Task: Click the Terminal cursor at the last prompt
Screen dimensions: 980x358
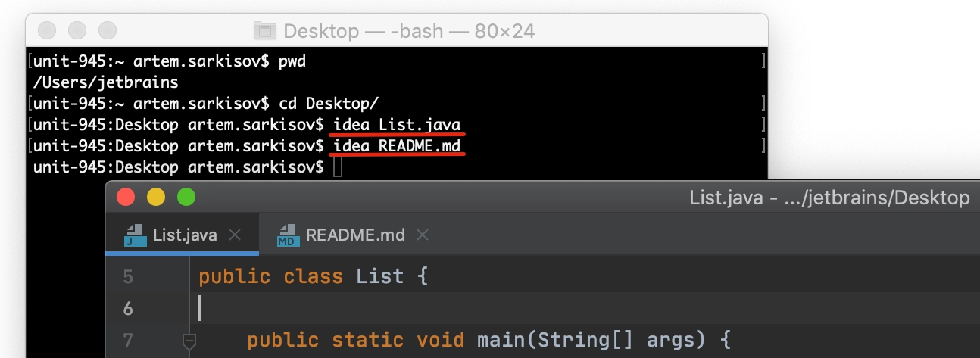Action: (338, 167)
